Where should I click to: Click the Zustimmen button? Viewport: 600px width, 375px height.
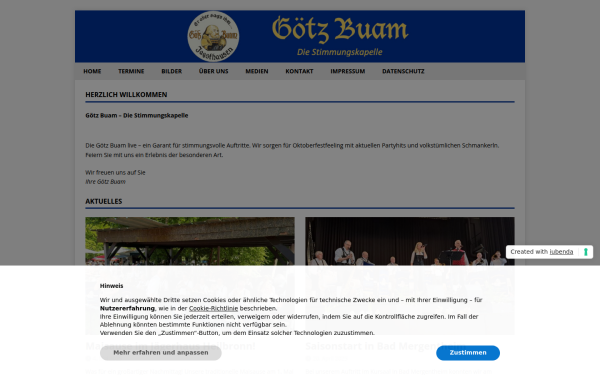point(468,353)
